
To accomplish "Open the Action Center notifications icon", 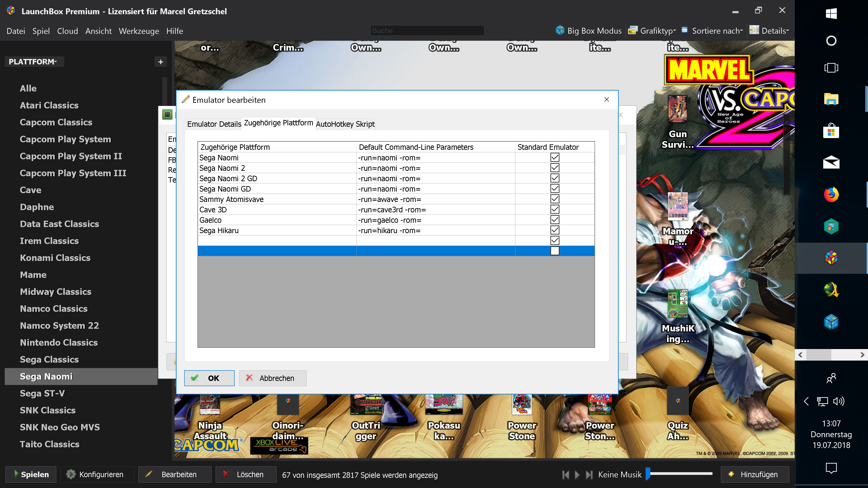I will pos(831,468).
